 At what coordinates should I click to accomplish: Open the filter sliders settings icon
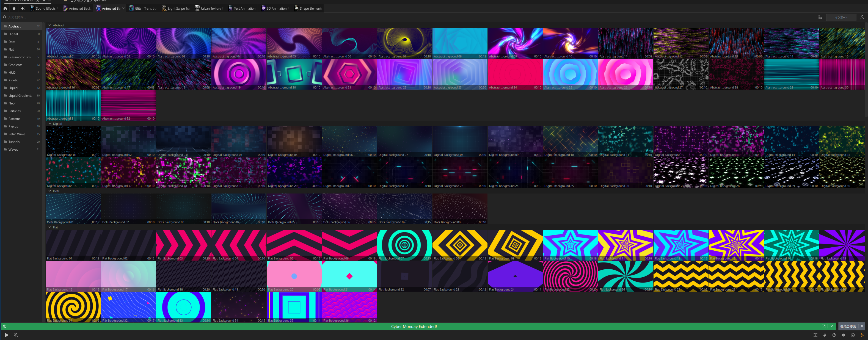(820, 17)
